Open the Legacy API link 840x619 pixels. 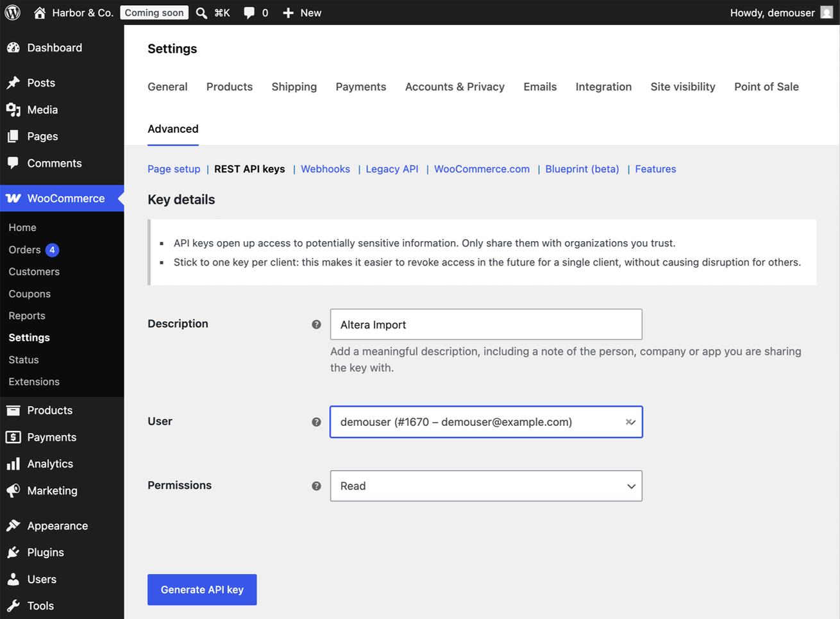[x=392, y=169]
